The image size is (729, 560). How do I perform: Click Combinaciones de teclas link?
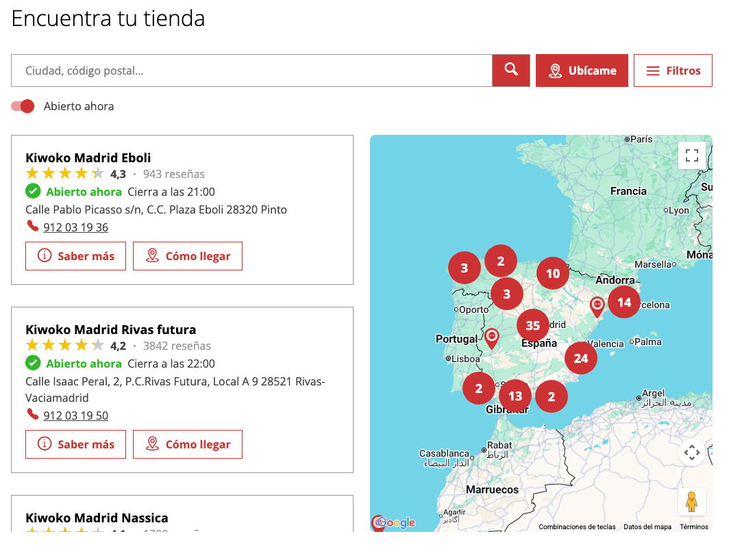579,526
